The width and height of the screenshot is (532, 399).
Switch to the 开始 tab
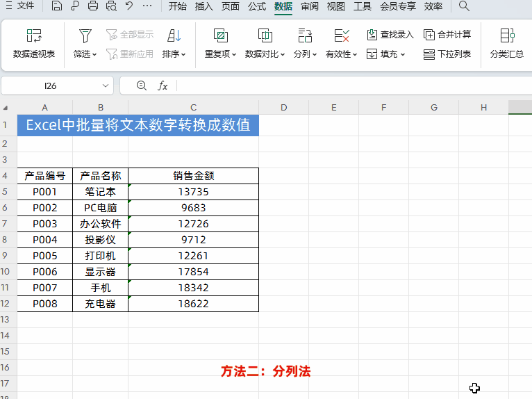tap(177, 6)
